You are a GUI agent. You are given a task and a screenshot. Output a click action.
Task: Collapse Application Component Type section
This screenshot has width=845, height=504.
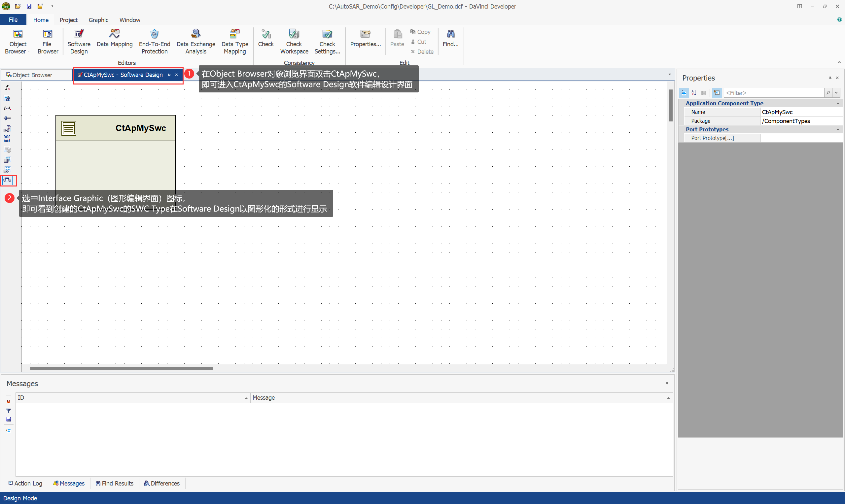[837, 103]
